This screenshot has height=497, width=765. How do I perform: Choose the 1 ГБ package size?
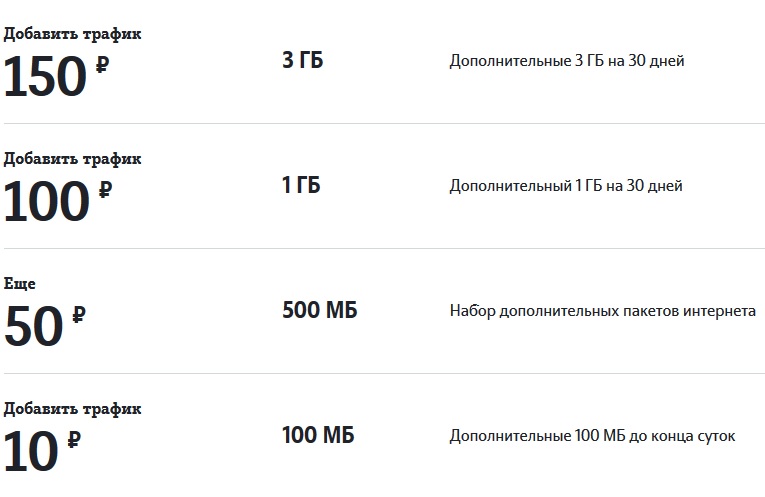coord(301,185)
